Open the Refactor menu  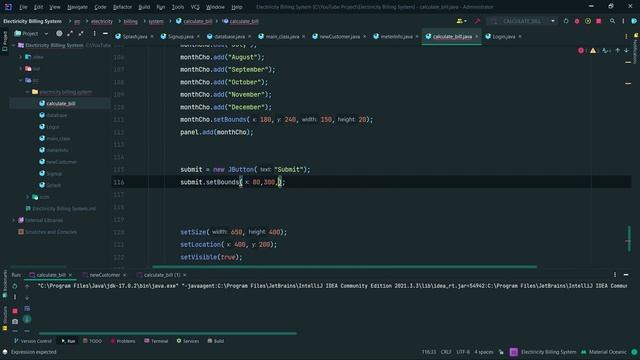pyautogui.click(x=122, y=7)
